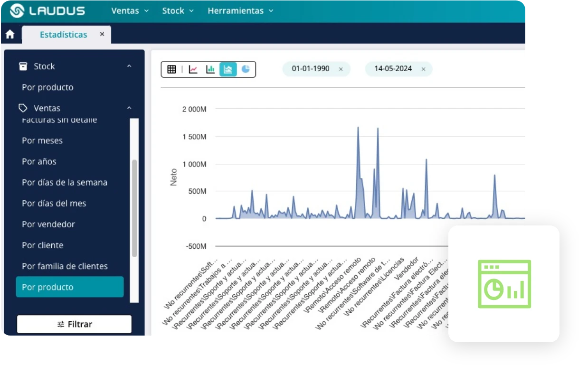Switch to pie chart view

click(246, 69)
